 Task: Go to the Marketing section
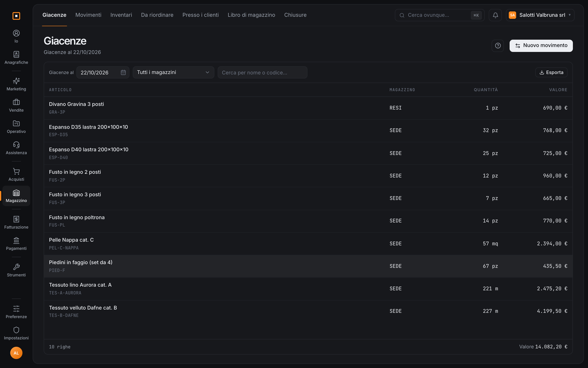(16, 84)
